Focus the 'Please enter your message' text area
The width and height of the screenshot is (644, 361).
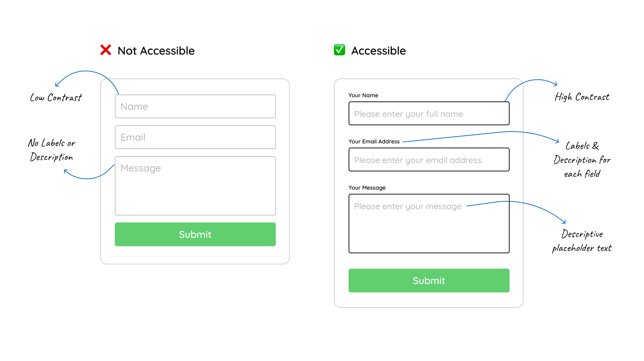[x=429, y=224]
